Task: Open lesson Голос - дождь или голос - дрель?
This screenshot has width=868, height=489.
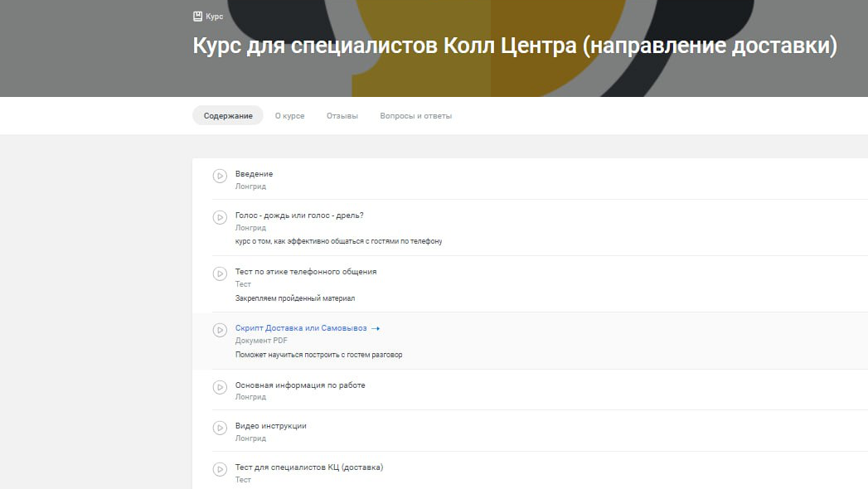Action: point(299,215)
